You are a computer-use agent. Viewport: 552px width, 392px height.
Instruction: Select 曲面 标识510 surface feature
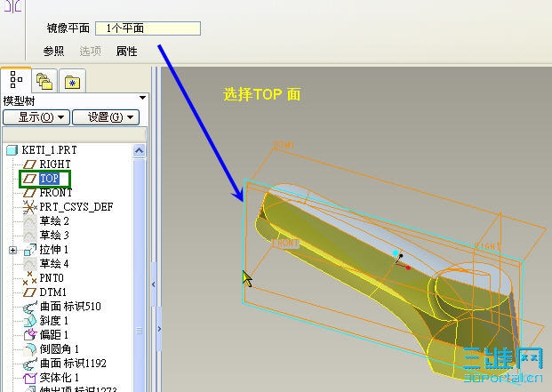tap(70, 306)
